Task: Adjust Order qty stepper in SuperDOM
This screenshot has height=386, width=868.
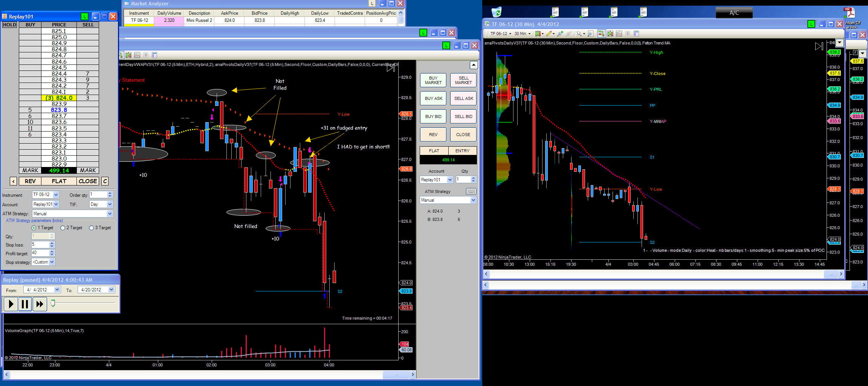Action: tap(110, 195)
